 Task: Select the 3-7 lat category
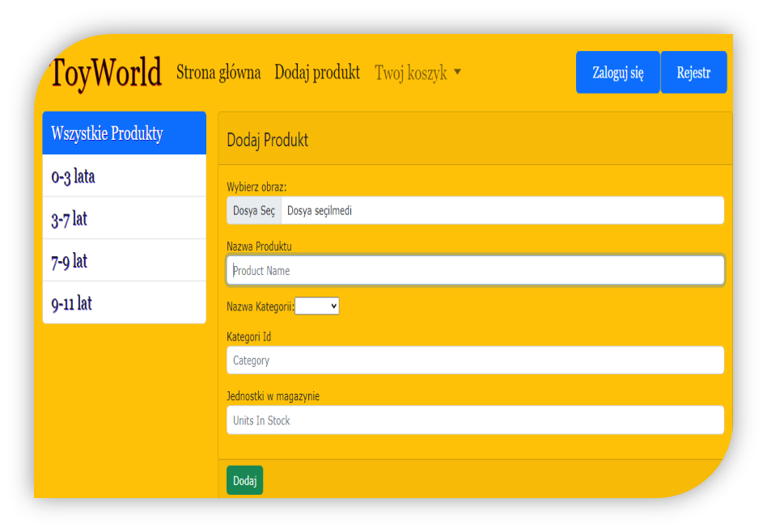[x=123, y=217]
